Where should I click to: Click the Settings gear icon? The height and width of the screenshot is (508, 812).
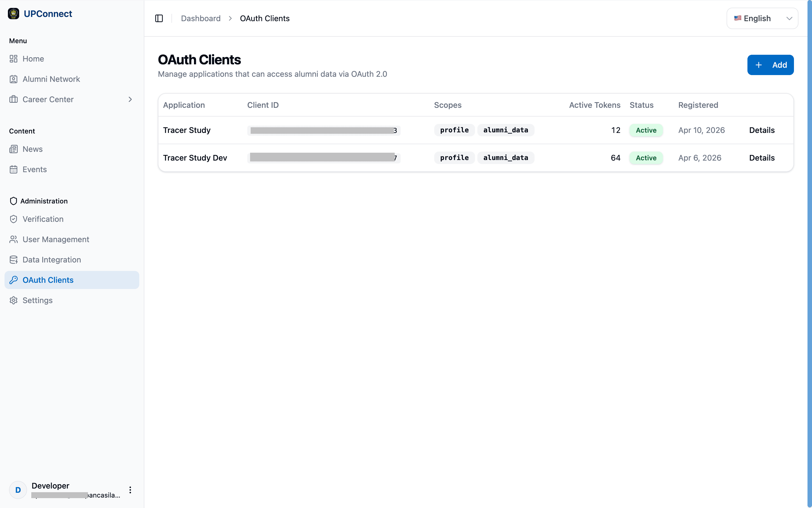[x=14, y=300]
